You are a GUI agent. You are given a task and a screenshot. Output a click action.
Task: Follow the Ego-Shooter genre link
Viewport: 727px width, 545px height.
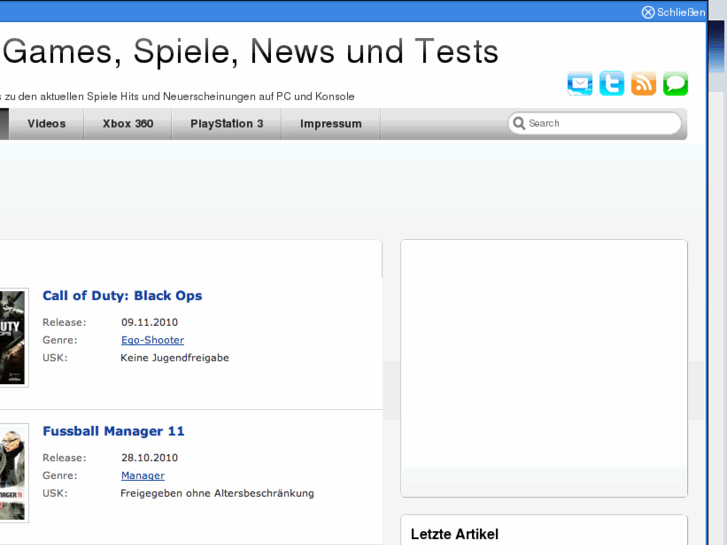pos(153,340)
